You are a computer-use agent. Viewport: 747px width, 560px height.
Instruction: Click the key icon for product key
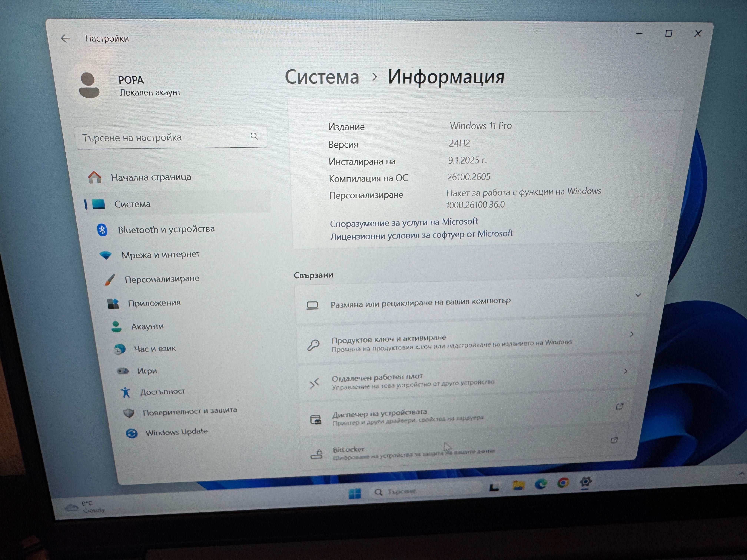click(313, 345)
